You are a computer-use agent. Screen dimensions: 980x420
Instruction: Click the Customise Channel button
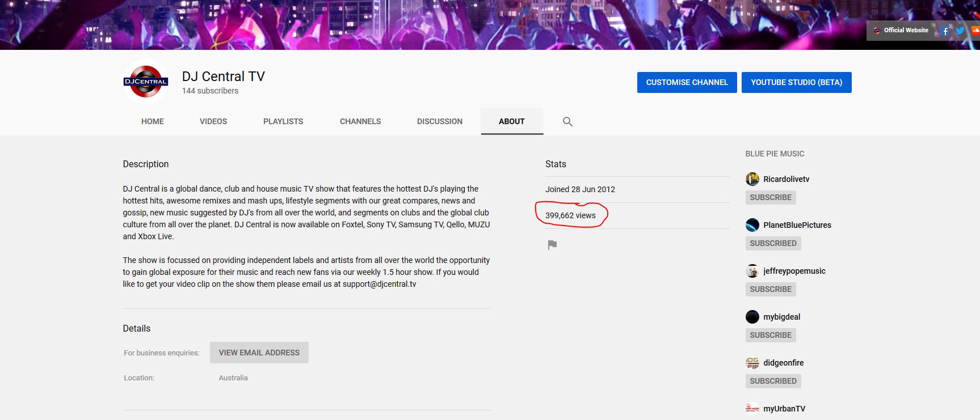[x=687, y=82]
